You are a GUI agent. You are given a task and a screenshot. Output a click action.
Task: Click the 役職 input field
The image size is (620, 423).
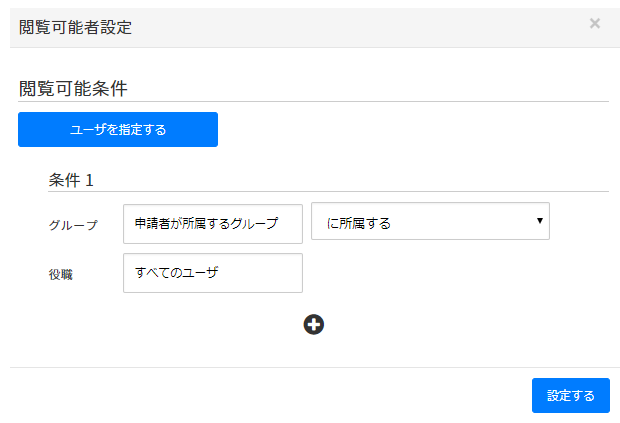pyautogui.click(x=212, y=272)
